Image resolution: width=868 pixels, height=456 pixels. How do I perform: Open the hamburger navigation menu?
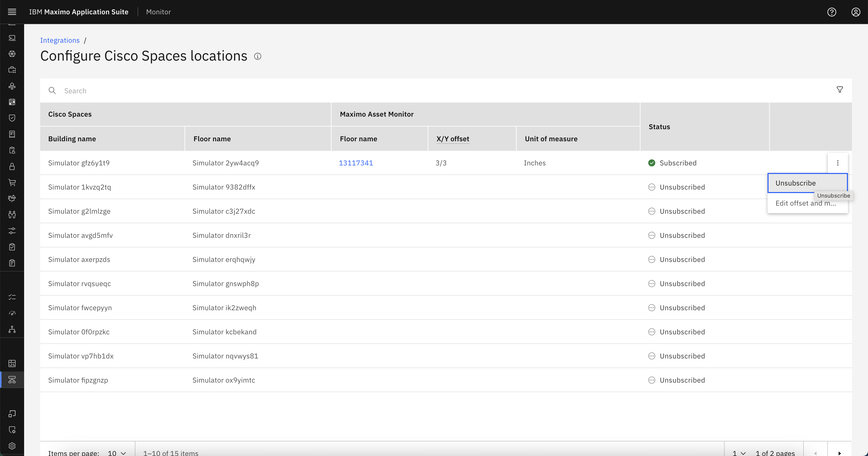12,12
